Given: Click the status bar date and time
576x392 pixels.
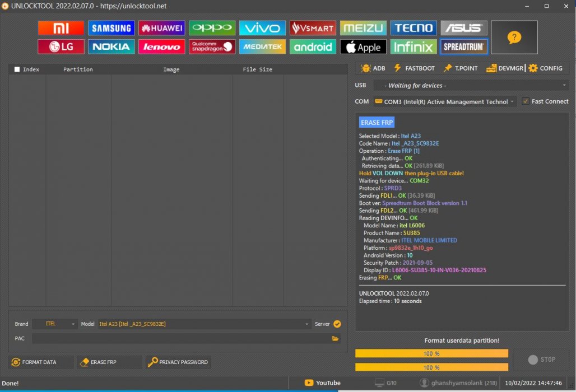Looking at the screenshot, I should click(x=533, y=383).
